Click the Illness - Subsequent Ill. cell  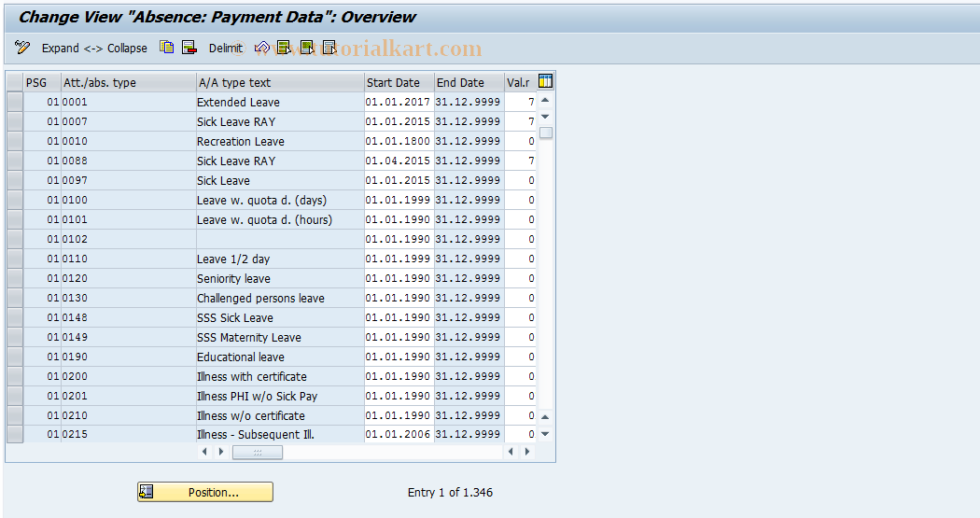point(280,434)
